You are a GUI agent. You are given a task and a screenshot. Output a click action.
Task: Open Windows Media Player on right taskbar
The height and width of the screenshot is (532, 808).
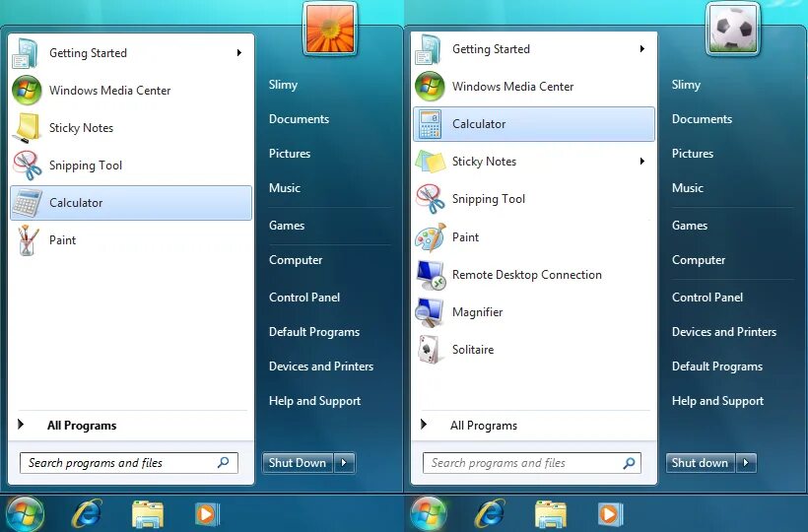click(x=611, y=514)
